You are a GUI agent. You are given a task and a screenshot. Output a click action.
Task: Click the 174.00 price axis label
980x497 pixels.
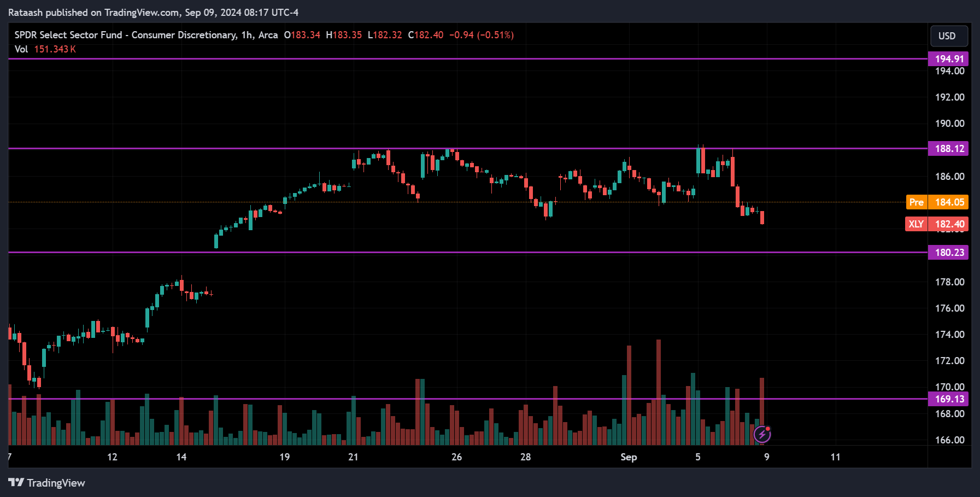[x=950, y=335]
